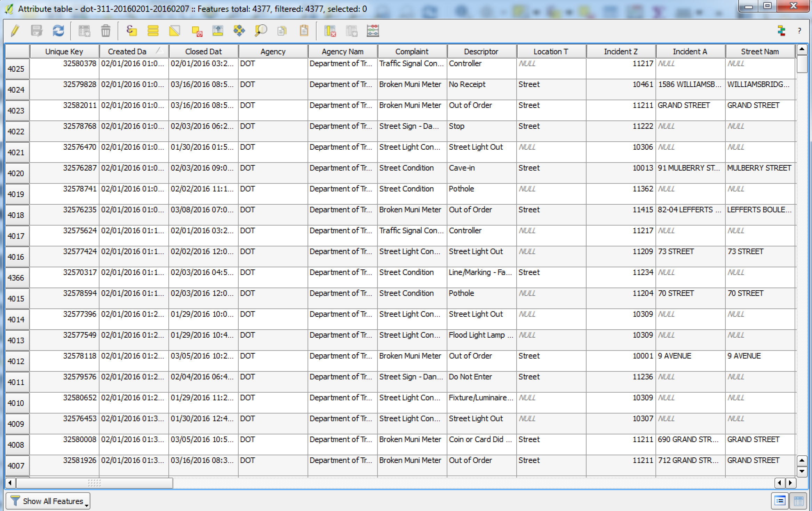Reload the attribute table
Screen dimensions: 812x511
pyautogui.click(x=58, y=31)
